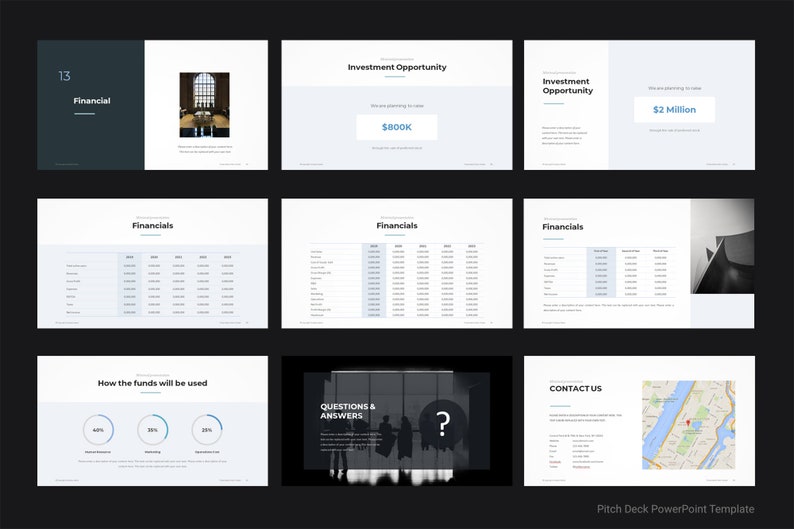794x529 pixels.
Task: Click the 40% Human Resource circle chart
Action: [x=98, y=430]
